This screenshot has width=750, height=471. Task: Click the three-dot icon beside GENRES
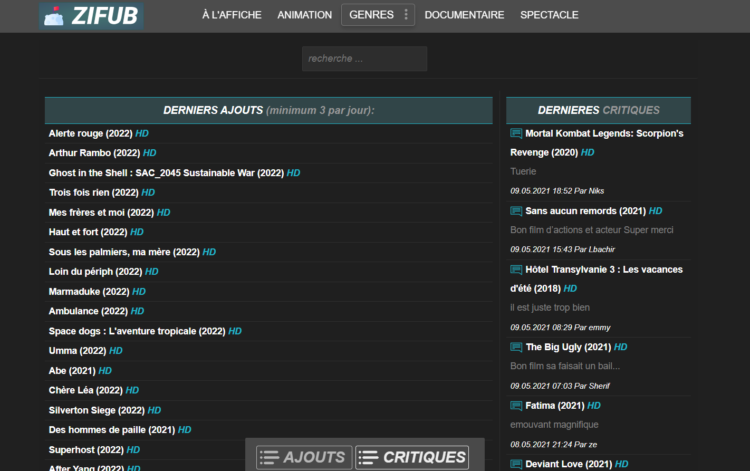(406, 15)
